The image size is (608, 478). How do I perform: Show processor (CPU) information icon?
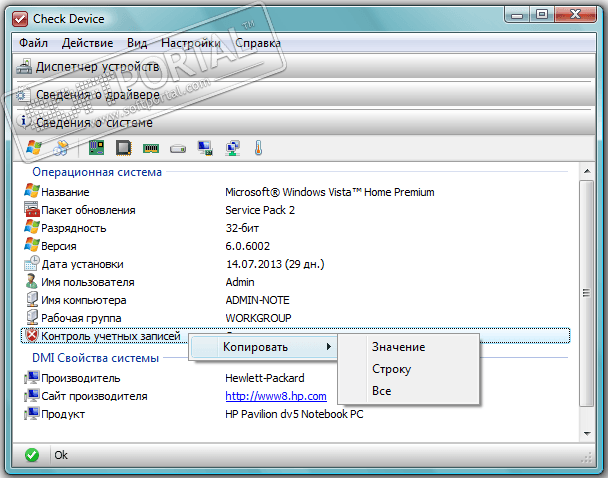tap(124, 148)
